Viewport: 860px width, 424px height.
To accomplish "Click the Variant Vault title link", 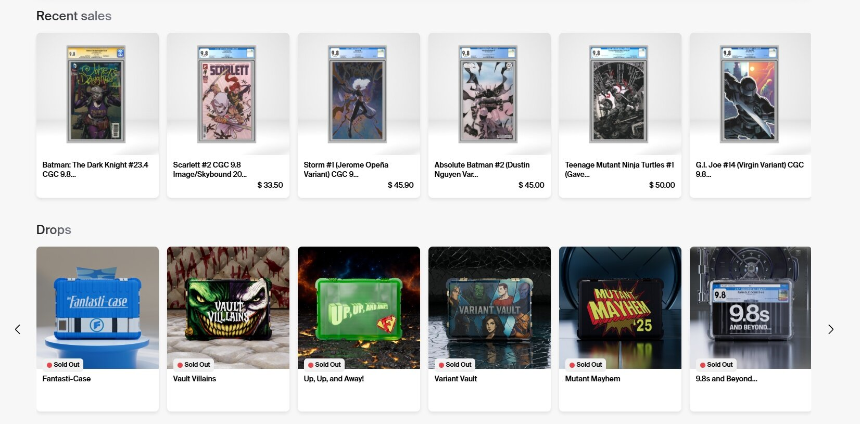I will point(455,378).
